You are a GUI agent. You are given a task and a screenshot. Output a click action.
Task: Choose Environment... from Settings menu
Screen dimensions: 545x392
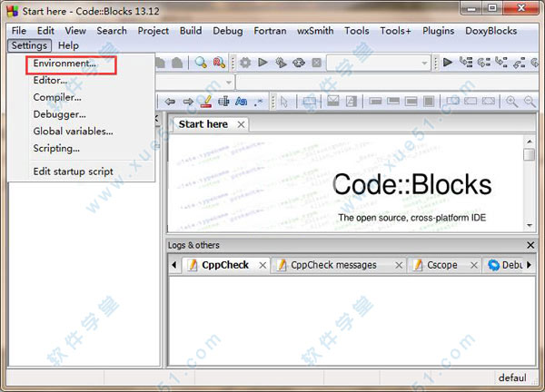pyautogui.click(x=81, y=64)
